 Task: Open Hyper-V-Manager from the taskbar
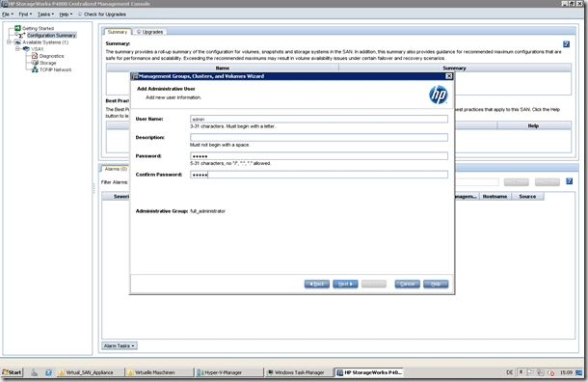click(228, 372)
